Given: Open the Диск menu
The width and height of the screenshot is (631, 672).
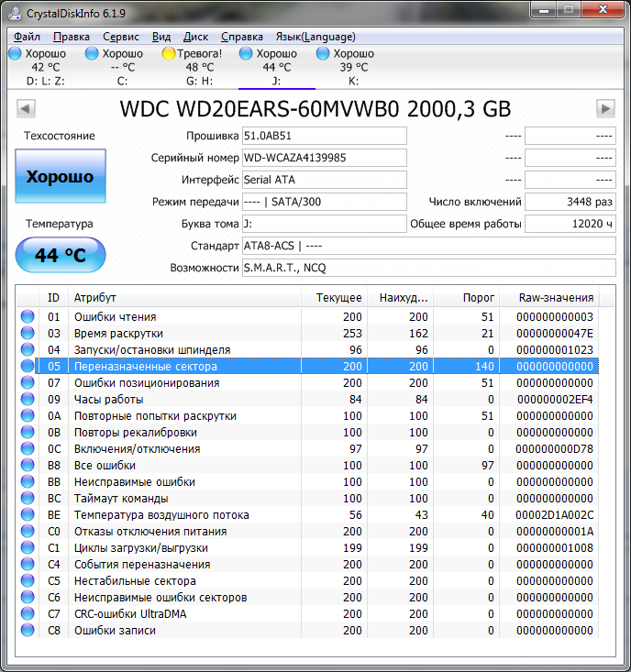Looking at the screenshot, I should 195,37.
